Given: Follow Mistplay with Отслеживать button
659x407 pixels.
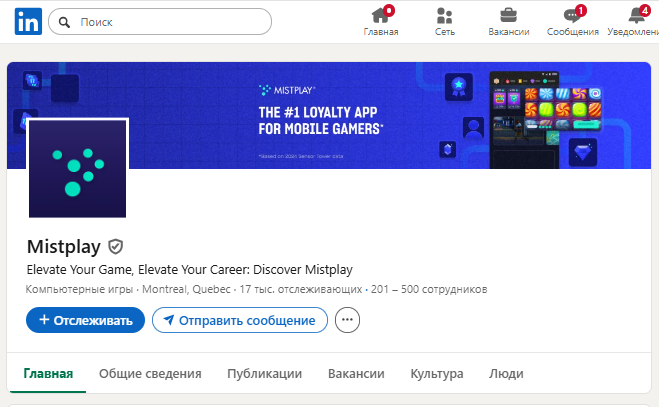Looking at the screenshot, I should (x=85, y=320).
